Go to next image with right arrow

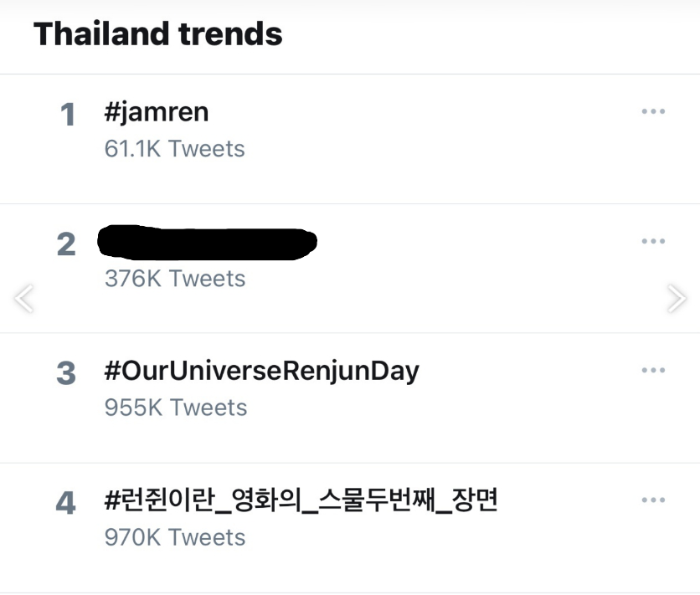tap(677, 298)
